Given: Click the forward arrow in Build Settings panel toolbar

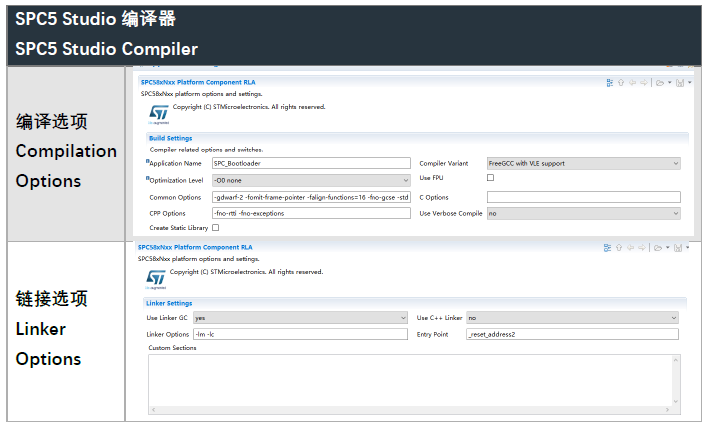Looking at the screenshot, I should [x=643, y=82].
